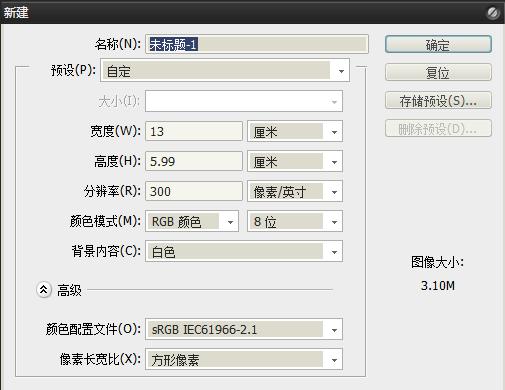Open the disabled 大小 dropdown

pyautogui.click(x=244, y=101)
